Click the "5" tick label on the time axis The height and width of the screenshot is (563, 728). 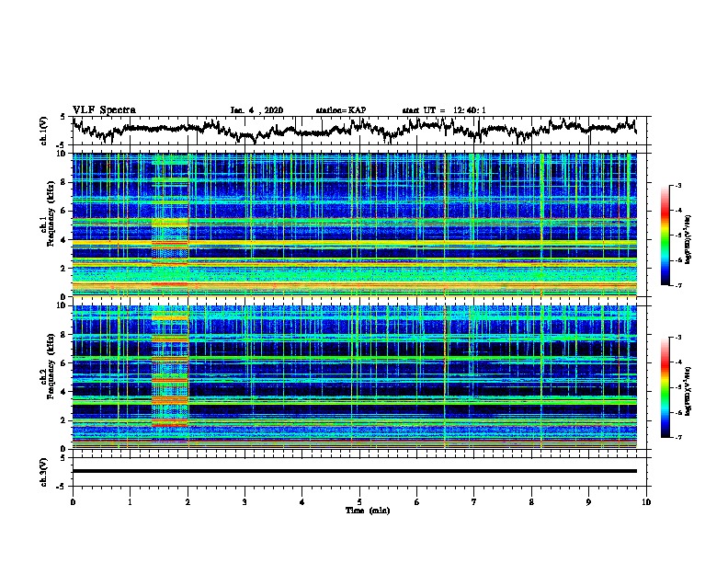359,502
